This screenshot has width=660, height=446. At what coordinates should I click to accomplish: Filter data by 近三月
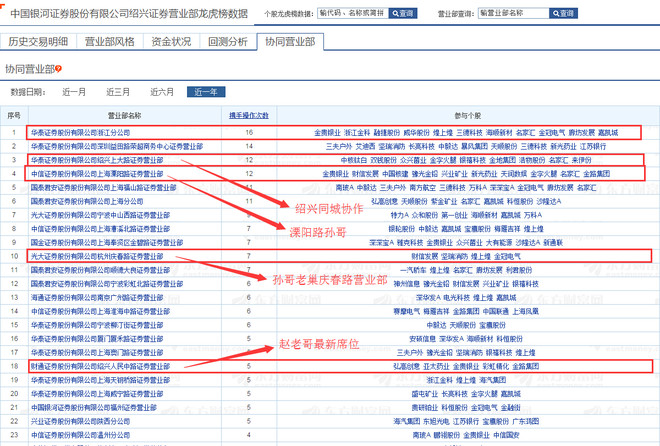[x=118, y=92]
